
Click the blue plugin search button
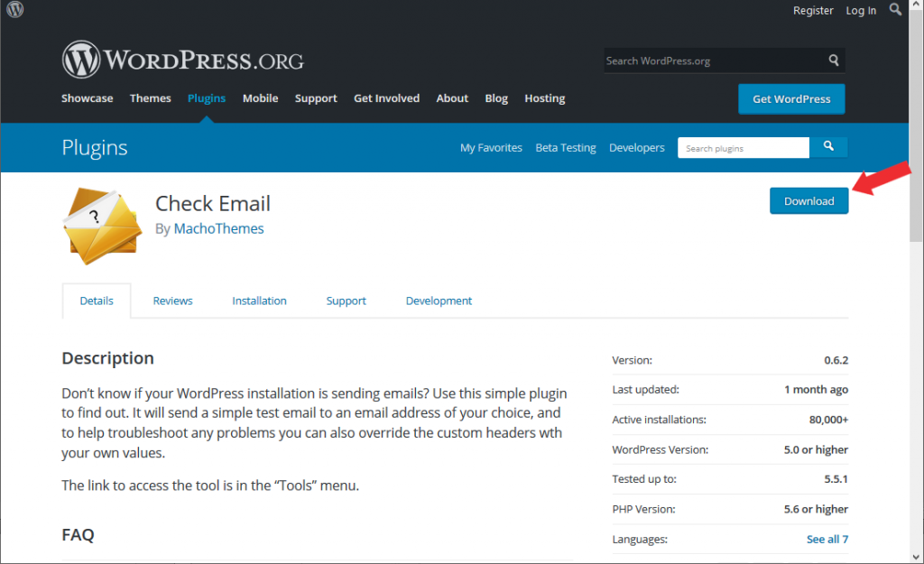[828, 147]
